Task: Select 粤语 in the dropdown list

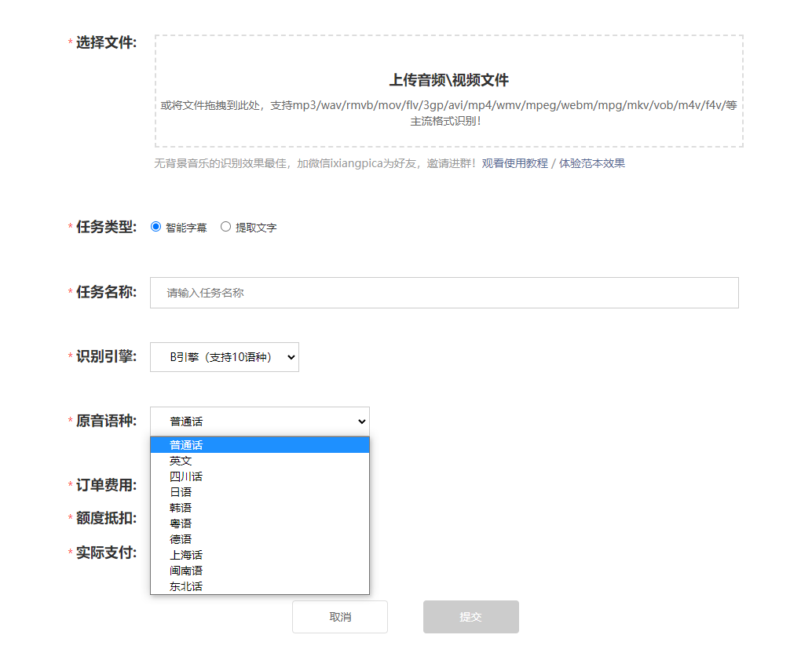Action: tap(181, 523)
